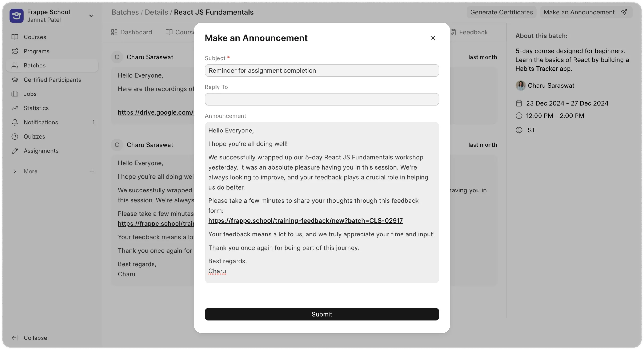The image size is (644, 350).
Task: Expand the Frappe School workspace dropdown
Action: coord(91,15)
